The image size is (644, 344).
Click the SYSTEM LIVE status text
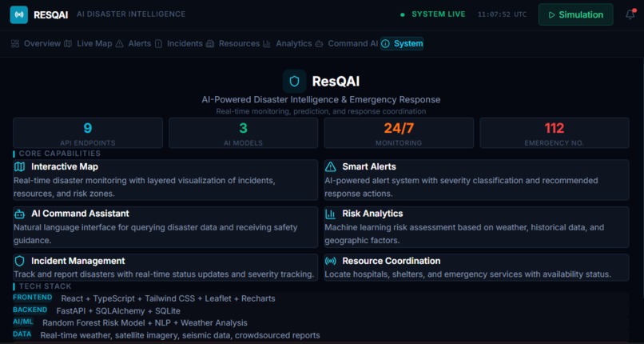point(439,14)
